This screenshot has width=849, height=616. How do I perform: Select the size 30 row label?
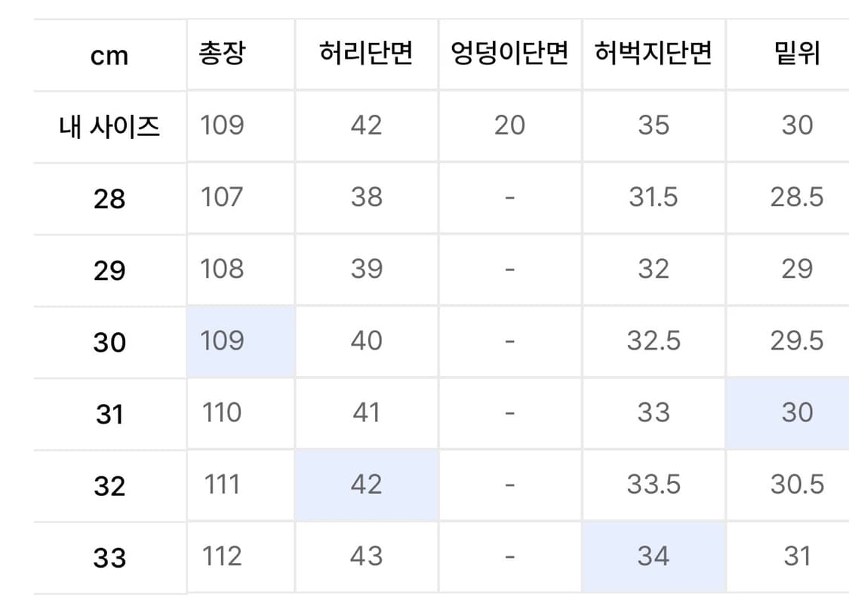point(109,342)
